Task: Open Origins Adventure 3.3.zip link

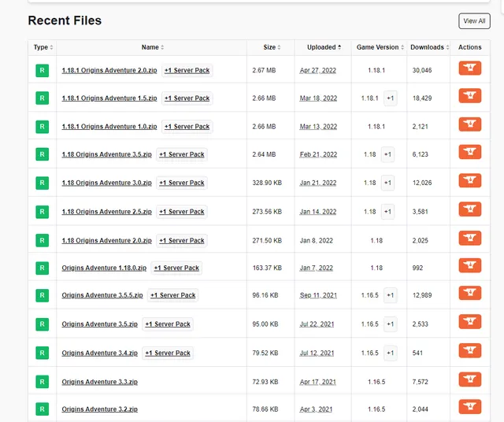Action: 100,382
